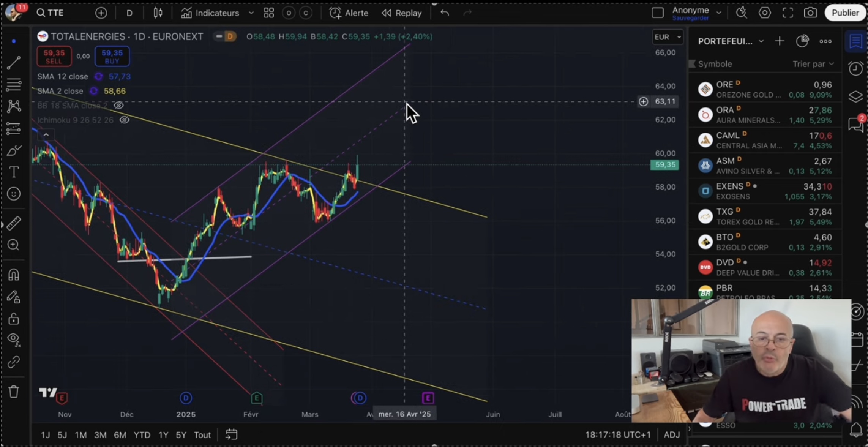Open the Indicateurs menu
Screen dimensions: 868x447
tap(210, 13)
